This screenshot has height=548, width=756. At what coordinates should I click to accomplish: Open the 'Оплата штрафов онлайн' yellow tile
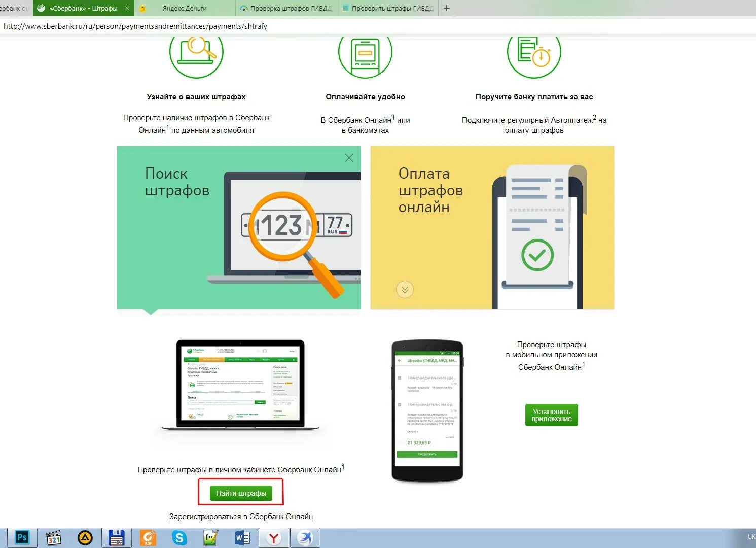tap(492, 227)
